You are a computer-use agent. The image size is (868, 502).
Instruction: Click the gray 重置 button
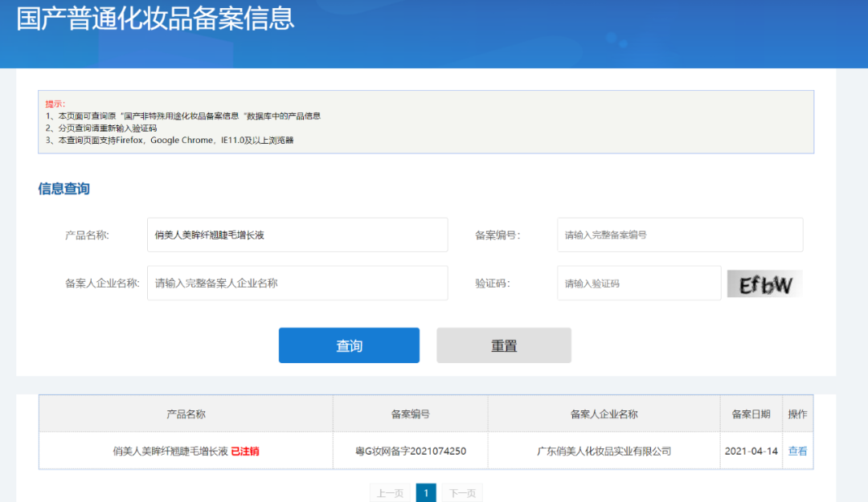click(x=503, y=345)
